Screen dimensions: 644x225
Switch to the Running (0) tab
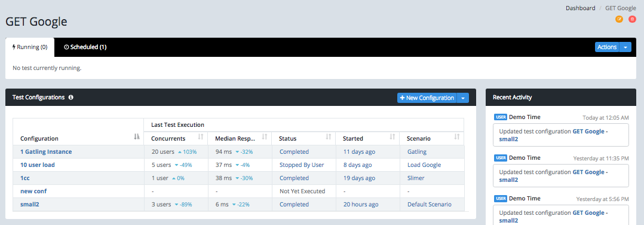[30, 47]
